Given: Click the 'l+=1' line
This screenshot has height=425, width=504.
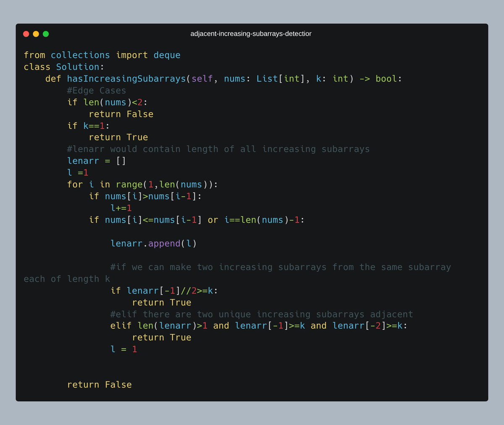Looking at the screenshot, I should [121, 208].
